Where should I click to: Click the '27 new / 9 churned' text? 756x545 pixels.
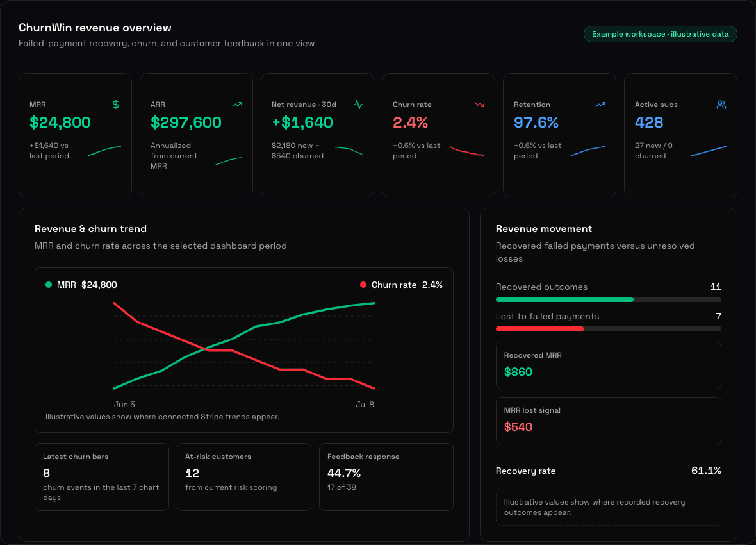click(653, 151)
